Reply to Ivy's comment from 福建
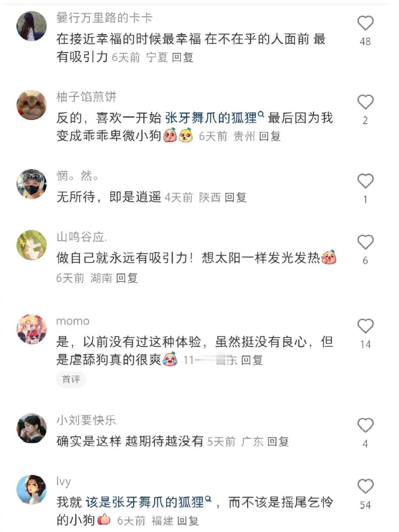This screenshot has height=532, width=399. click(x=188, y=521)
